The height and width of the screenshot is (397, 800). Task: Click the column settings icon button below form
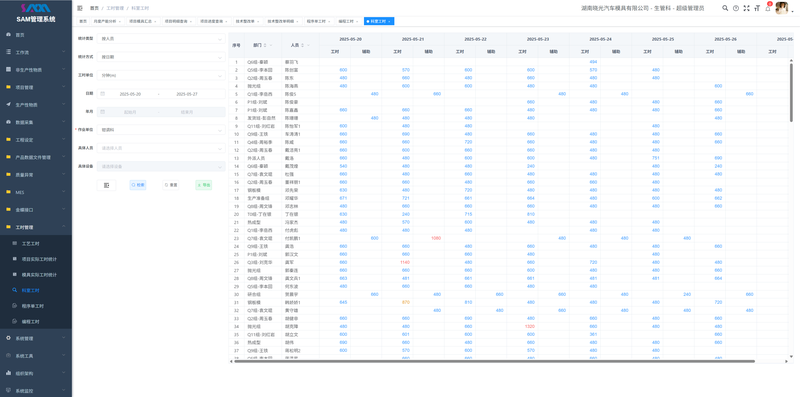point(106,185)
